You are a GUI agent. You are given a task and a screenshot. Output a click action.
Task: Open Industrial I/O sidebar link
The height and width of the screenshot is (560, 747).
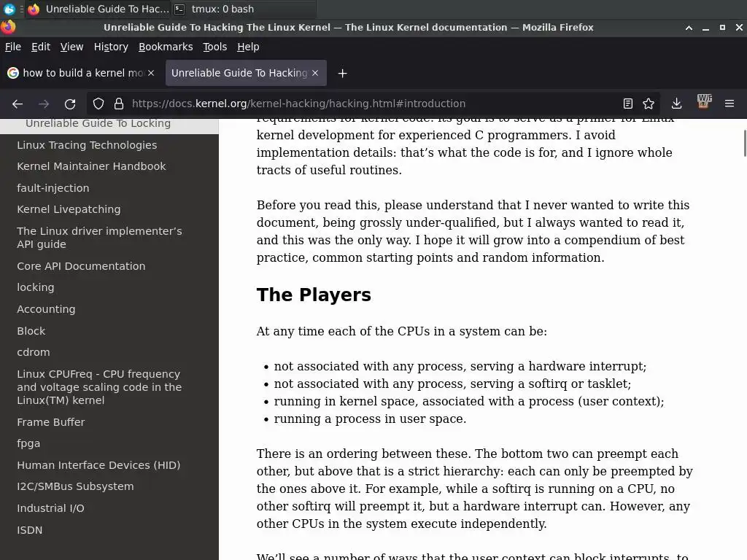(50, 508)
